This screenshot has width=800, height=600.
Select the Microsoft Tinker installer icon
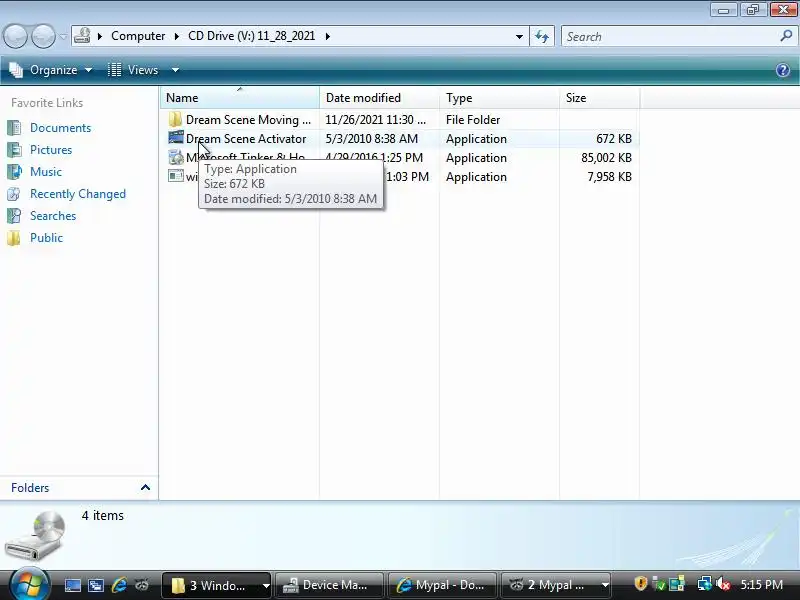tap(176, 157)
